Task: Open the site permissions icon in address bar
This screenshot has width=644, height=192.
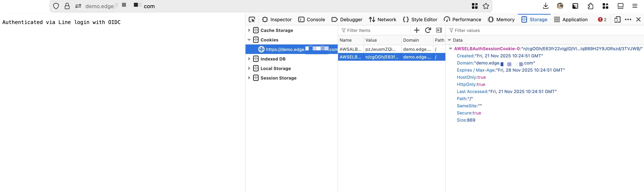Action: click(78, 6)
